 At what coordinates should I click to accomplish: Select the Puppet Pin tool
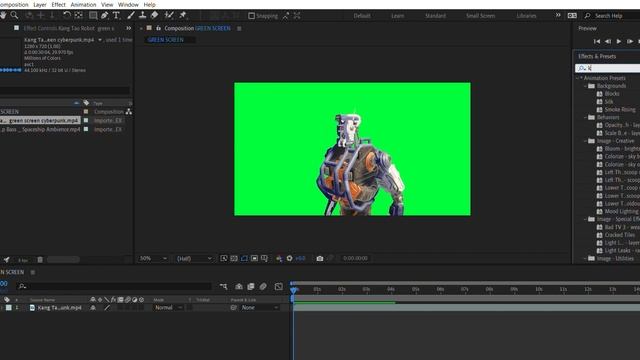pos(183,16)
